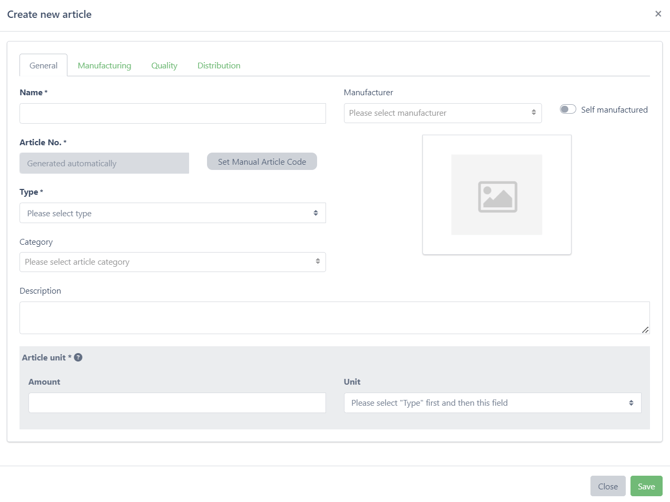The width and height of the screenshot is (670, 502).
Task: Click the image placeholder to upload picture
Action: pyautogui.click(x=496, y=195)
